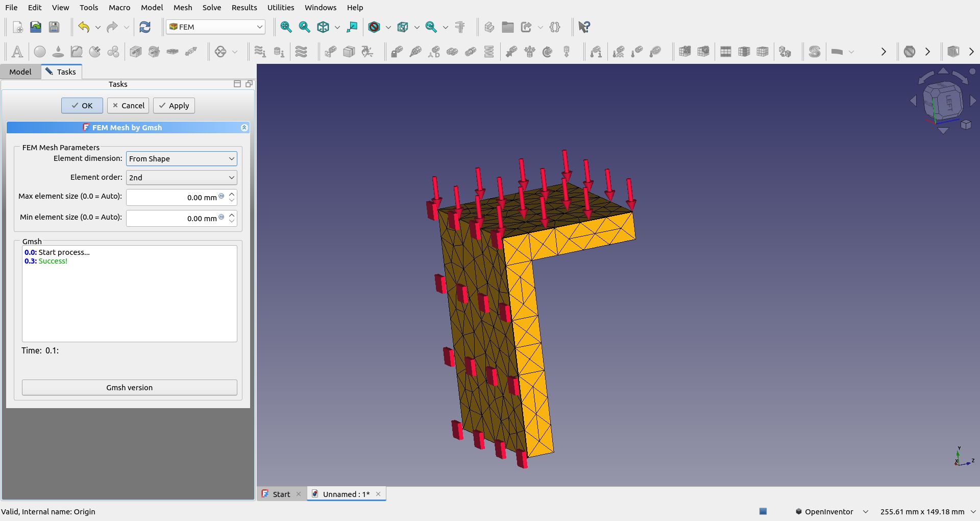Expand the electromagnetic constraints dropdown arrow
This screenshot has width=980, height=521.
(x=235, y=52)
